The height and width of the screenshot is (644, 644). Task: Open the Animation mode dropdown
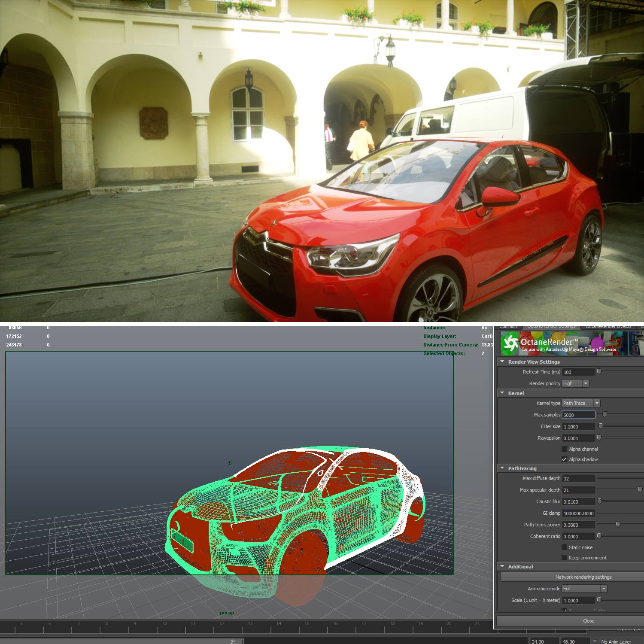[584, 589]
